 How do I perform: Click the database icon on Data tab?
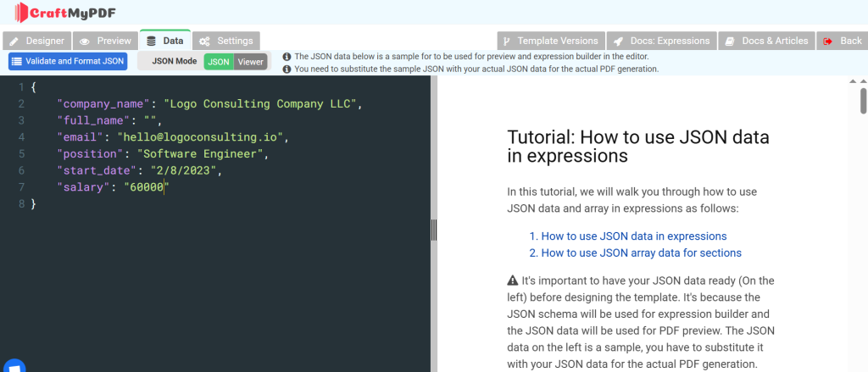[x=151, y=41]
